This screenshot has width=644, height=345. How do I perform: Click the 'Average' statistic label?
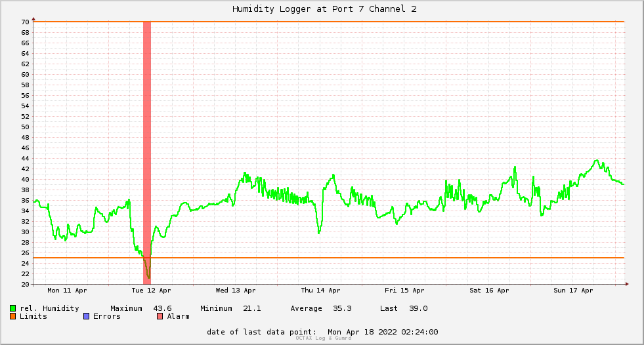point(307,308)
